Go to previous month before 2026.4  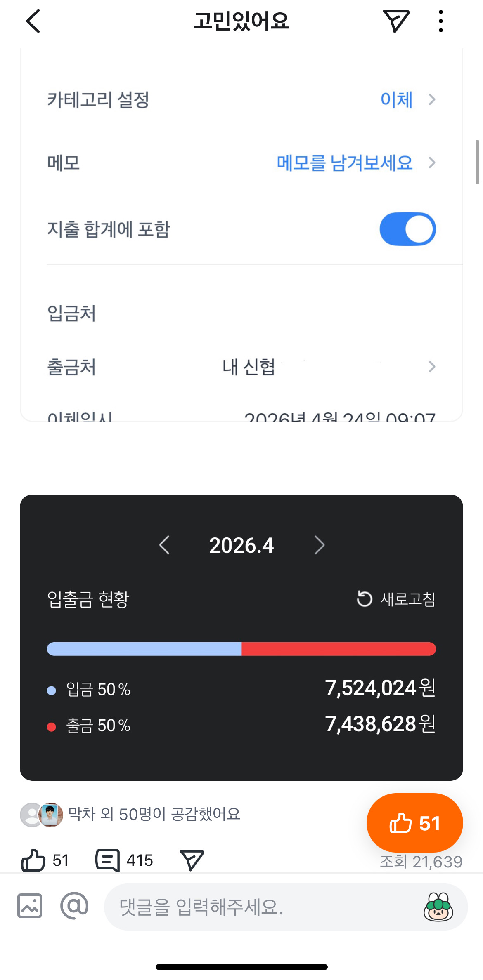(x=164, y=545)
